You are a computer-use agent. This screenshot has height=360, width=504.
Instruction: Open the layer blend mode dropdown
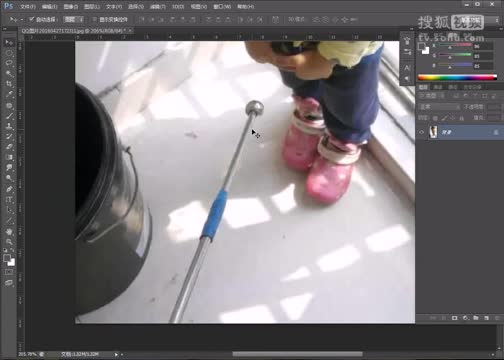point(439,107)
